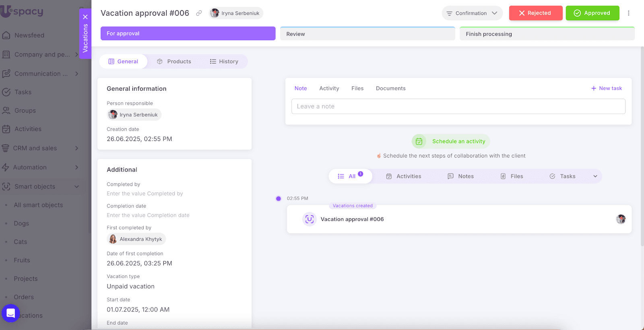Open the support chat bubble icon
Image resolution: width=644 pixels, height=330 pixels.
(x=11, y=313)
